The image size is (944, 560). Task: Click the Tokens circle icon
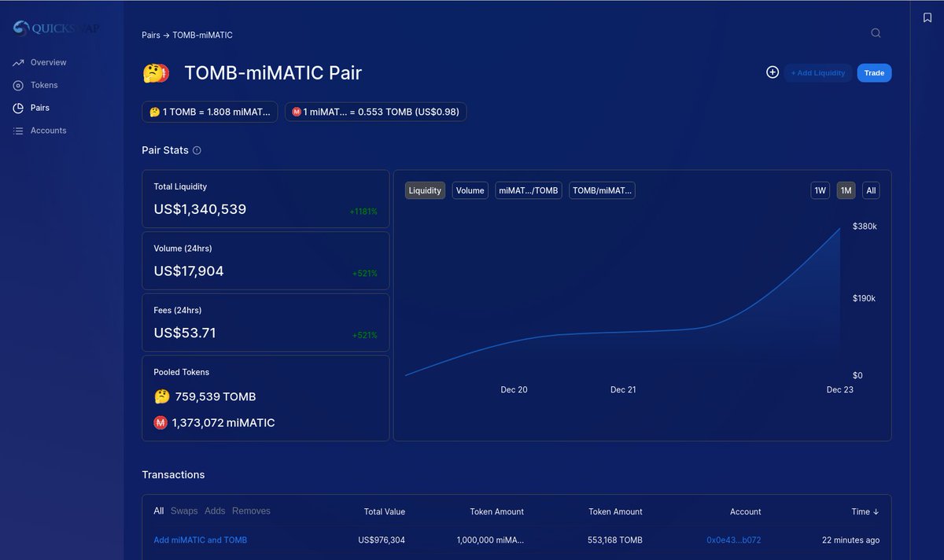click(18, 85)
